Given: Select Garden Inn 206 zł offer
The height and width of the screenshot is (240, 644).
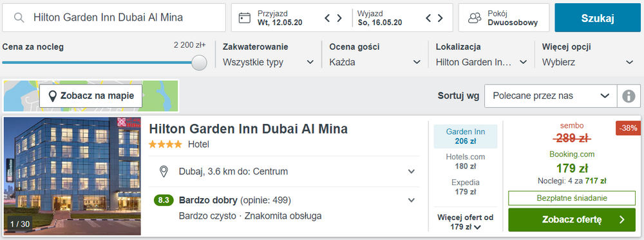Looking at the screenshot, I should [466, 136].
